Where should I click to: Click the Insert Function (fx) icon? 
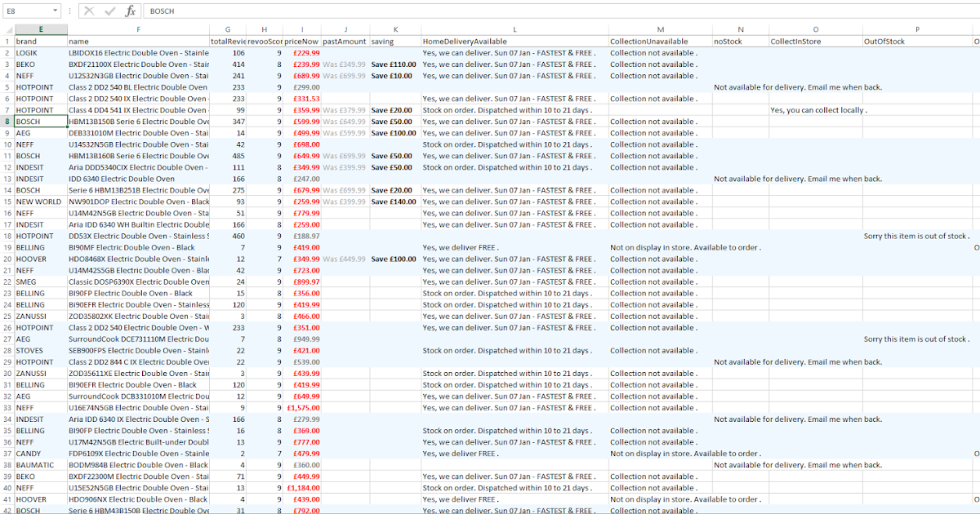[131, 11]
